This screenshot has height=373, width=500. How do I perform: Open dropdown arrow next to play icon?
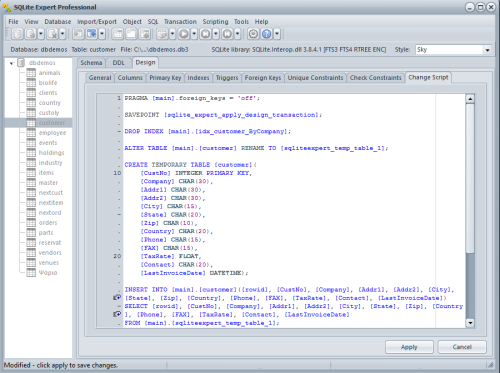pyautogui.click(x=194, y=34)
